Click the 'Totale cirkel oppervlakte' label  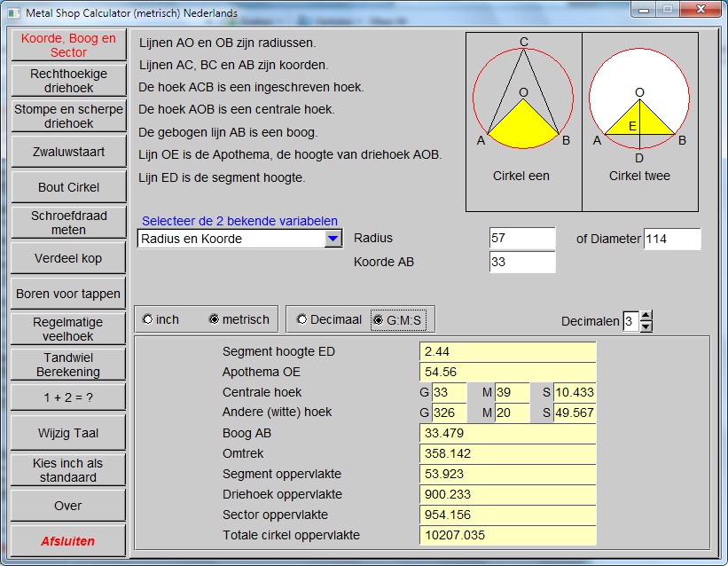291,535
